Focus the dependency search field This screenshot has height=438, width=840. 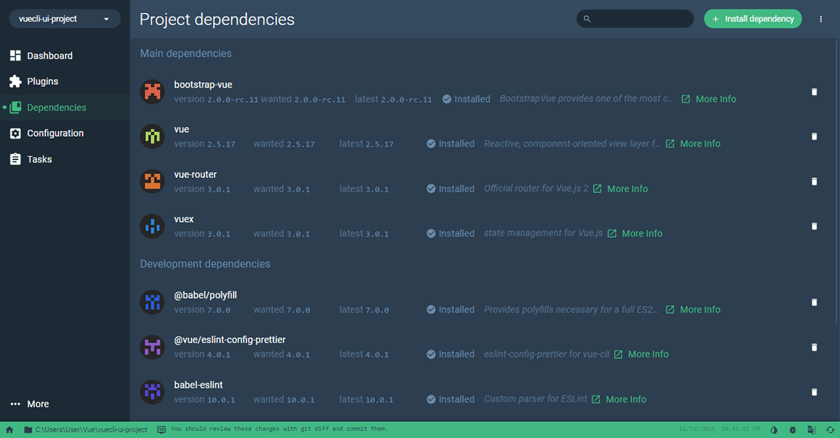click(635, 19)
